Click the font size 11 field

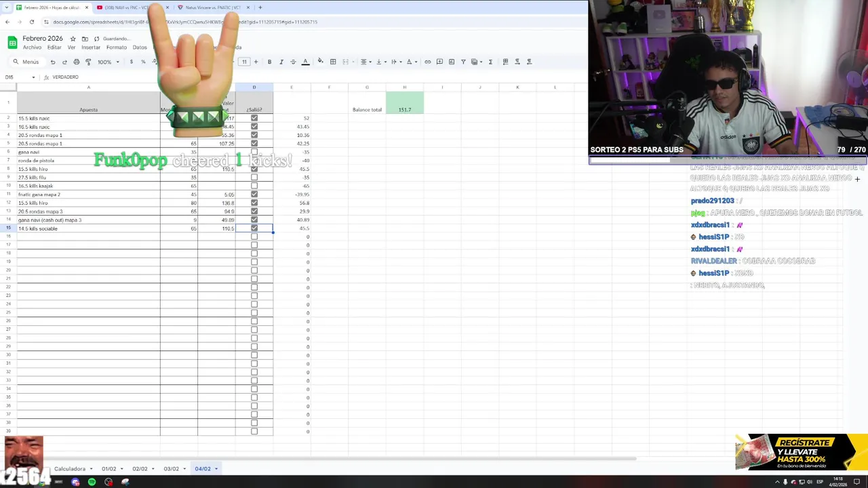244,62
